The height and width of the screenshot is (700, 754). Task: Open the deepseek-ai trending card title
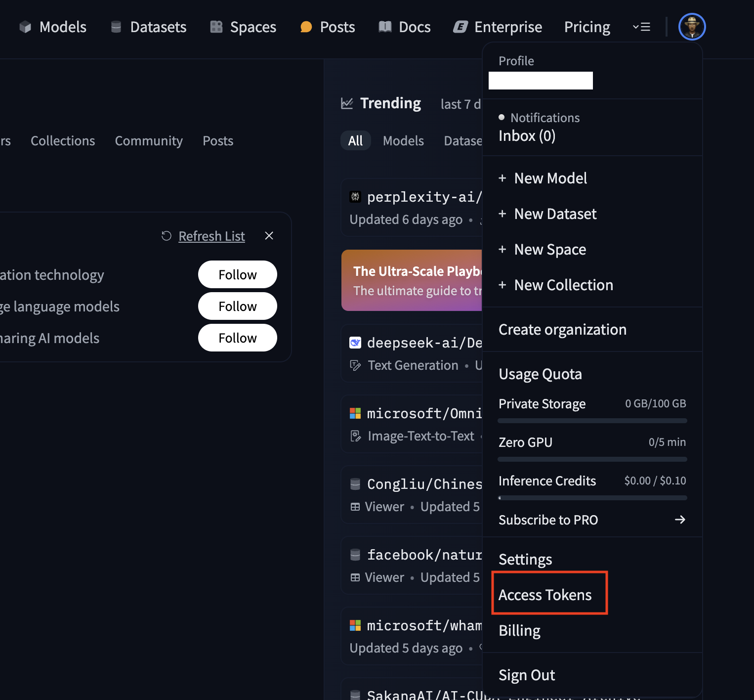[x=424, y=343]
